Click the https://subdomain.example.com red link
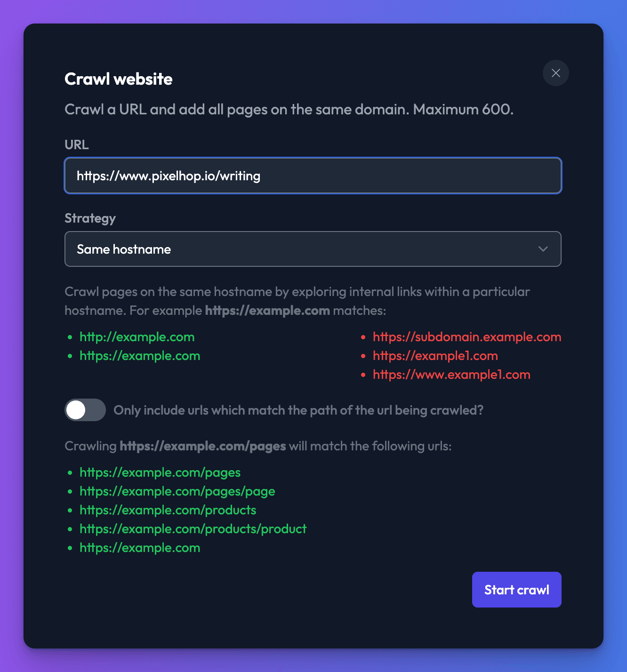The height and width of the screenshot is (672, 627). [467, 337]
